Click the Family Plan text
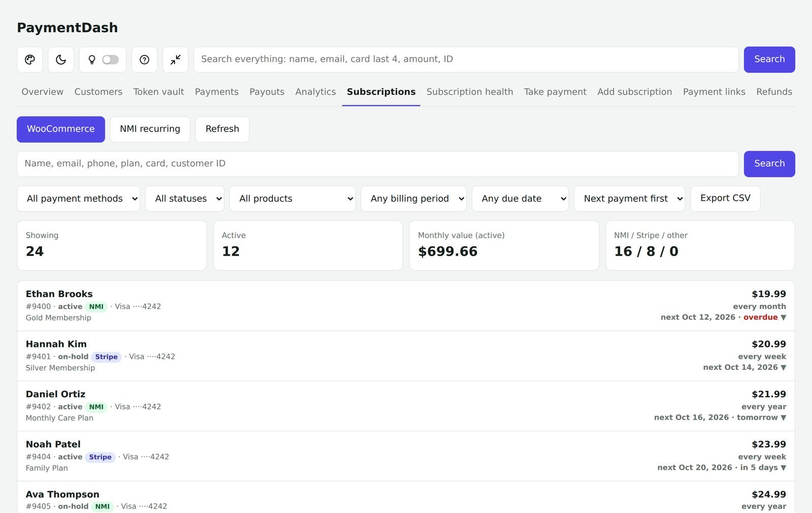This screenshot has height=513, width=812. pyautogui.click(x=47, y=468)
